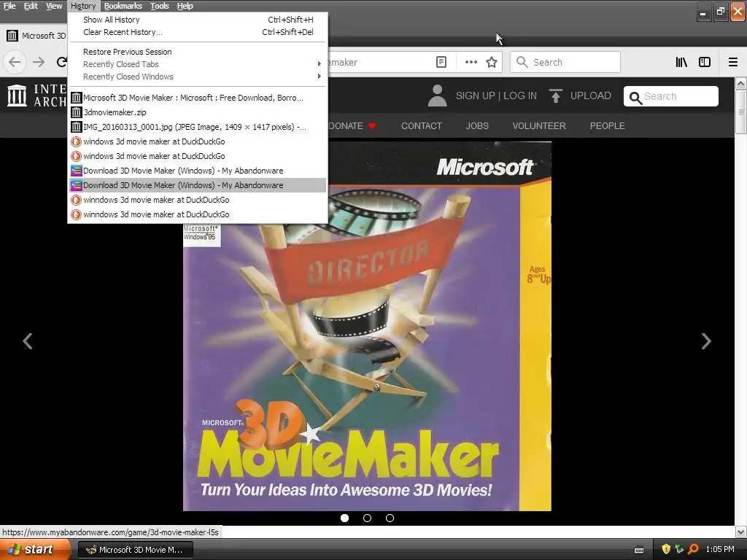Open last 'winndows 3d movie maker' DuckDuckGo entry
The height and width of the screenshot is (560, 747).
[197, 214]
